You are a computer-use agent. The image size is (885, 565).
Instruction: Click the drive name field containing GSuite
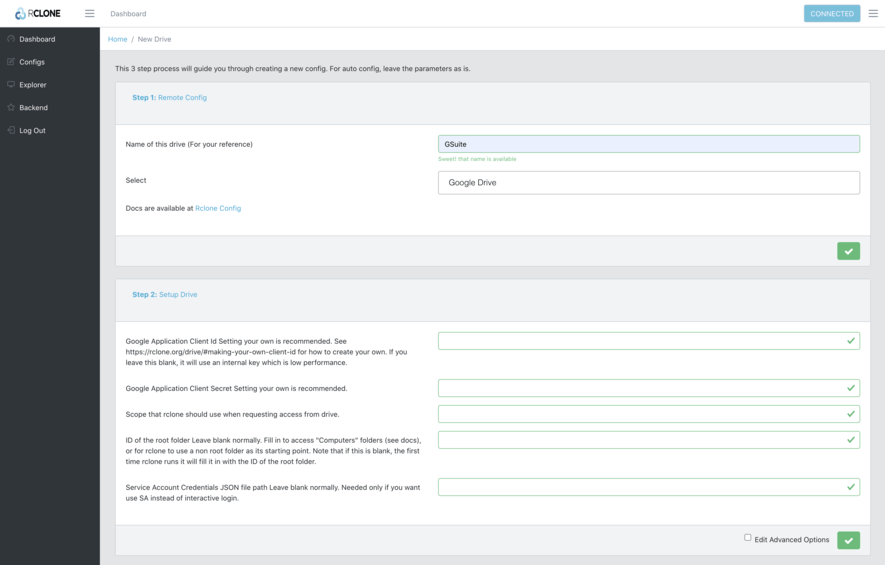pos(648,144)
